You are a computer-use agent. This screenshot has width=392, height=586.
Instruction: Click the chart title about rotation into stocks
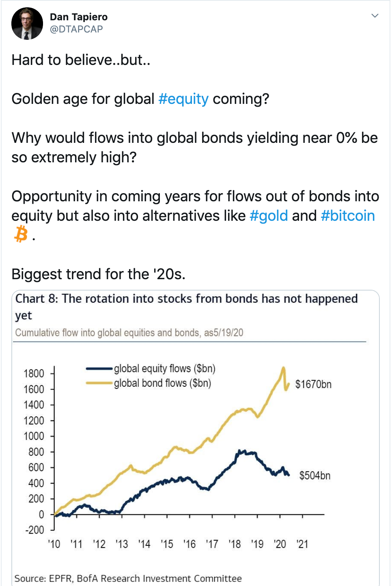point(186,307)
